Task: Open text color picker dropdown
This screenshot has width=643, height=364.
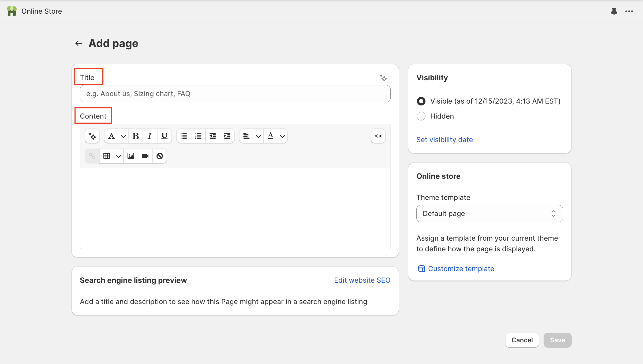Action: 276,136
